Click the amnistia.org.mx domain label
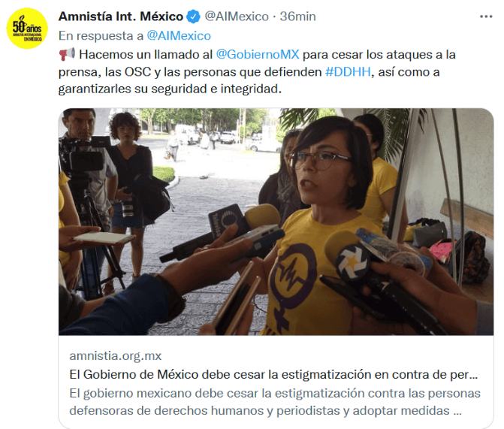This screenshot has width=504, height=429. [x=116, y=355]
